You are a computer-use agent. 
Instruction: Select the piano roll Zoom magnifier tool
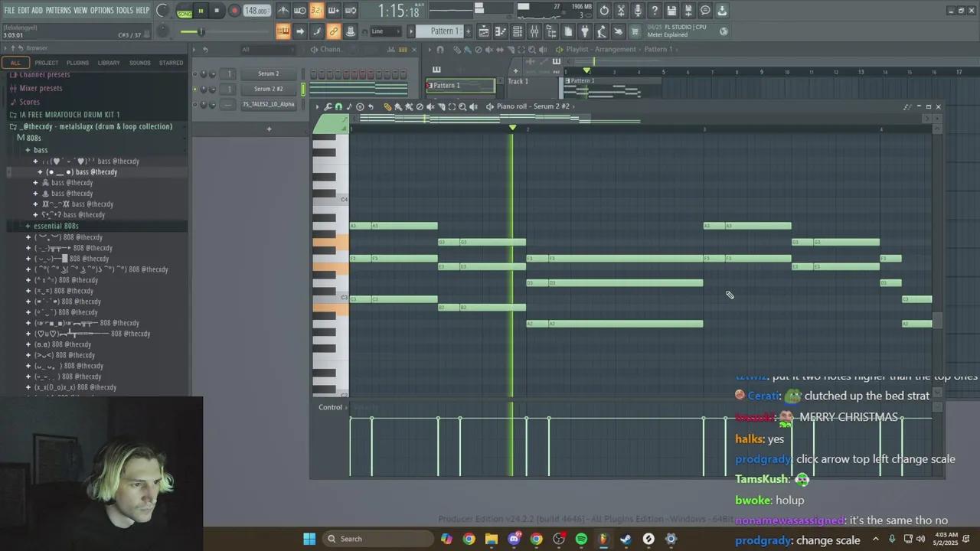pyautogui.click(x=462, y=107)
